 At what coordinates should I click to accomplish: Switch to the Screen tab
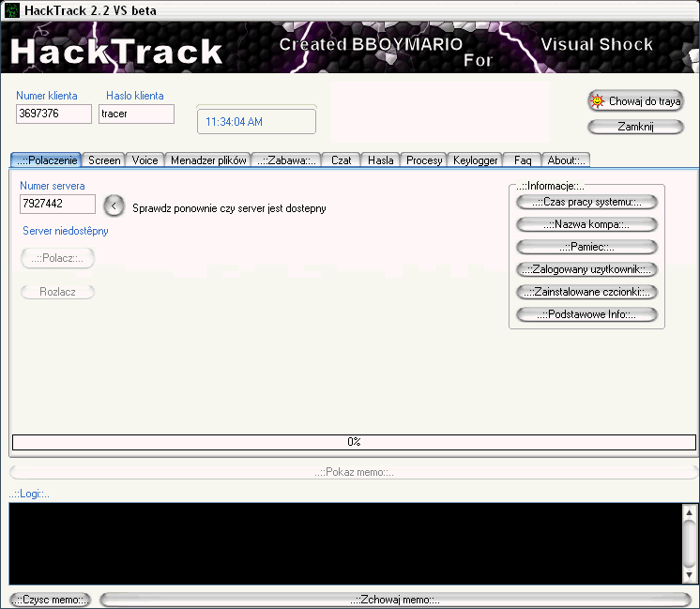click(x=104, y=160)
